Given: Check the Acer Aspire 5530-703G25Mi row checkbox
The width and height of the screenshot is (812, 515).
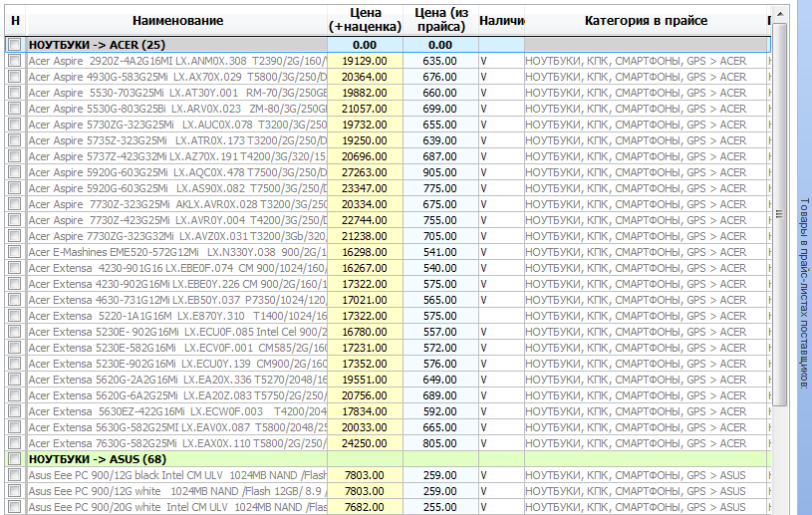Looking at the screenshot, I should (15, 93).
